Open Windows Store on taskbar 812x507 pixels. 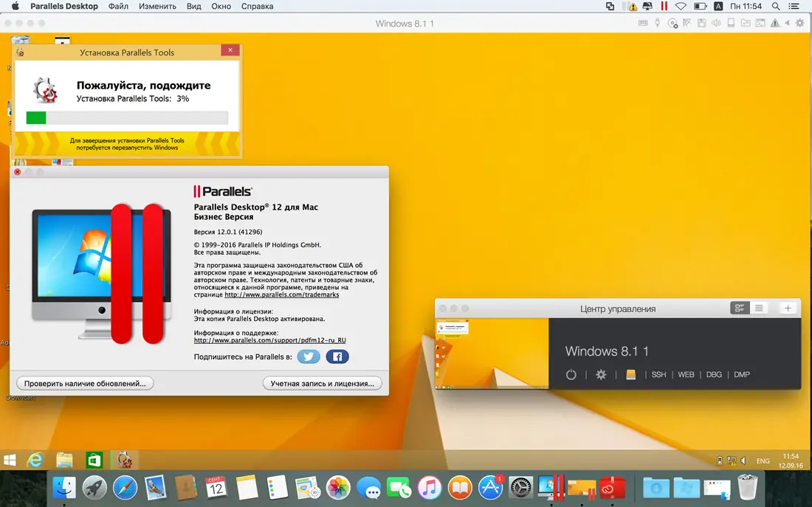(94, 460)
